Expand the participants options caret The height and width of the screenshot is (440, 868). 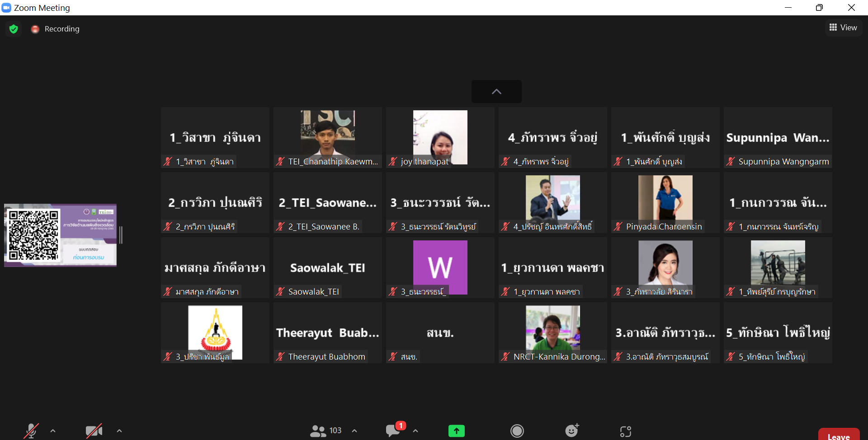click(354, 431)
